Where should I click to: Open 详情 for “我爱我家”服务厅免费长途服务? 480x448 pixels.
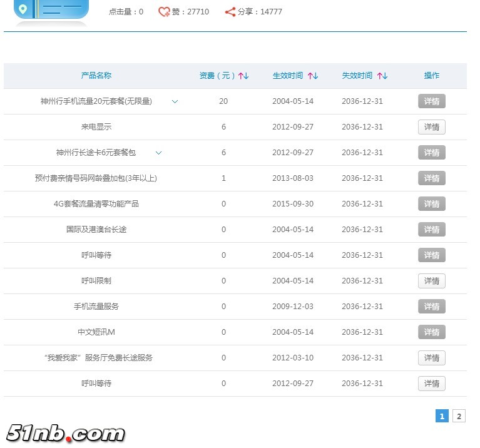(x=432, y=358)
